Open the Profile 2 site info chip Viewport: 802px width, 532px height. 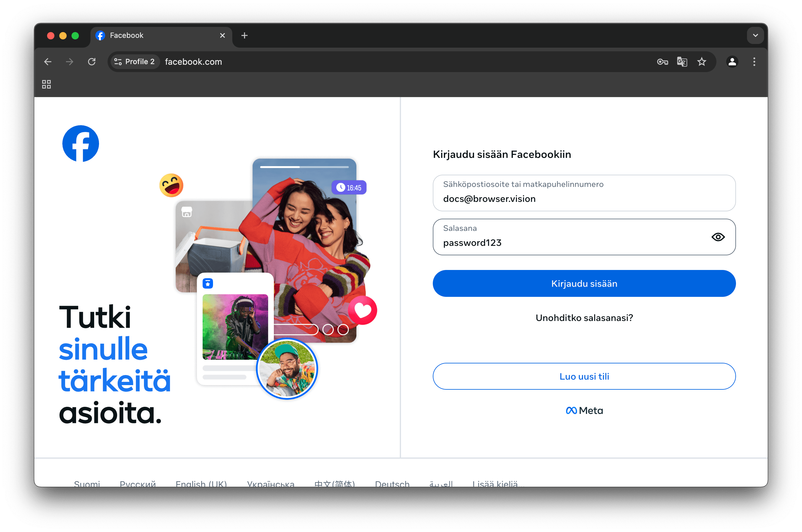tap(135, 62)
